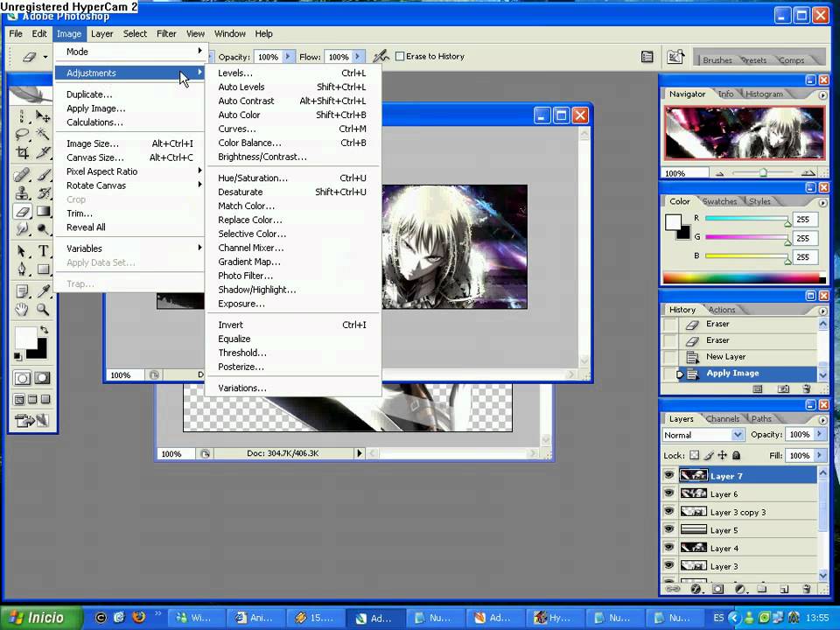Viewport: 840px width, 630px height.
Task: Select the Clone Stamp tool
Action: 22,192
